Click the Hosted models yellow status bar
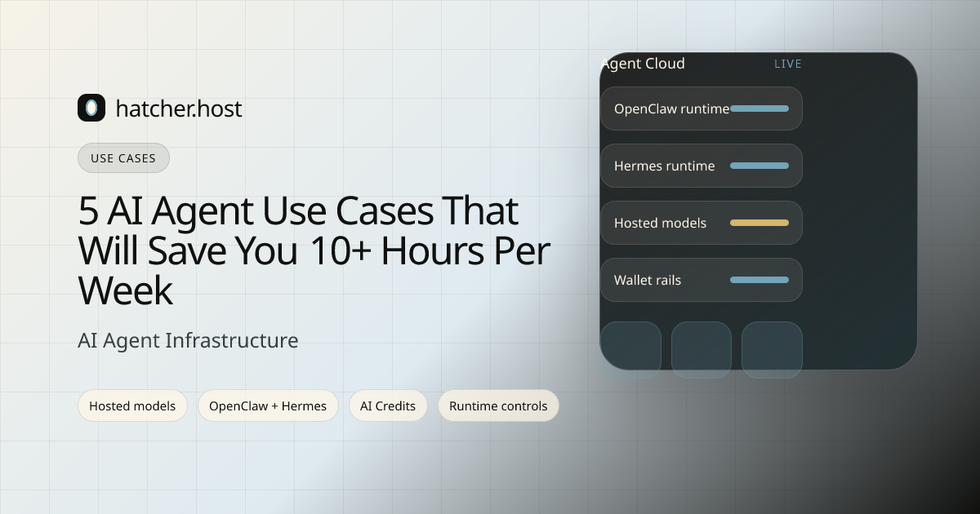The image size is (980, 514). (x=759, y=223)
